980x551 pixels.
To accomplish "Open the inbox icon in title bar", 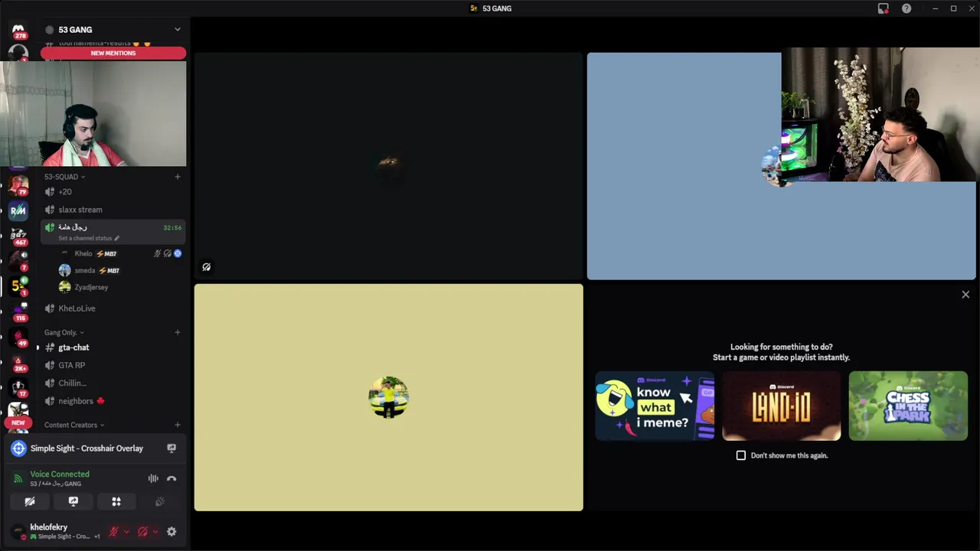I will pyautogui.click(x=883, y=8).
